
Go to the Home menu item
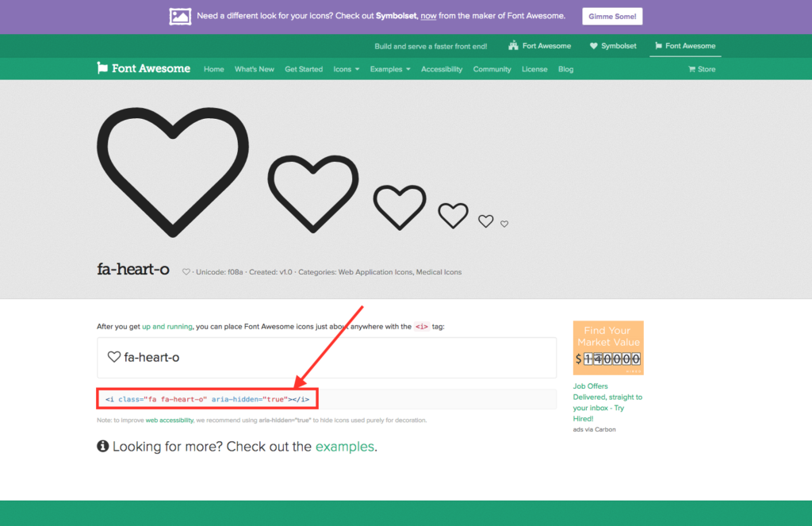tap(213, 69)
